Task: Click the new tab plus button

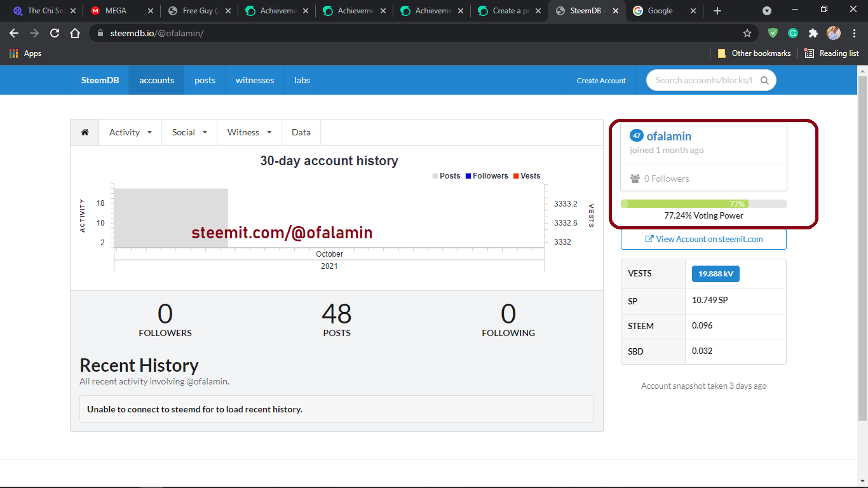Action: point(717,11)
